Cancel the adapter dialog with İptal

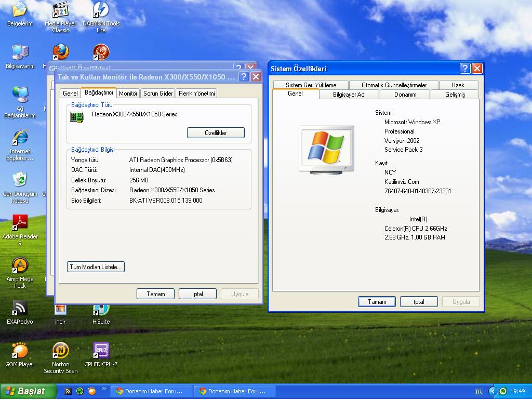click(197, 294)
